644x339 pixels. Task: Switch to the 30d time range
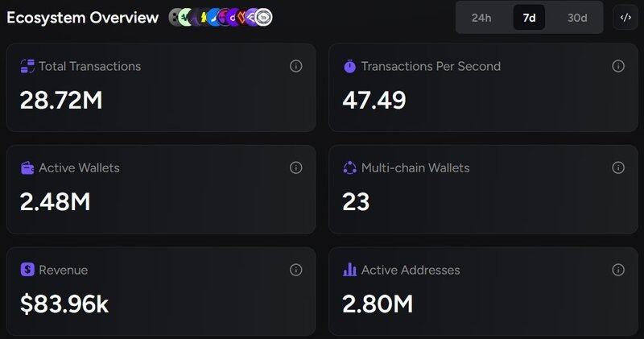577,18
